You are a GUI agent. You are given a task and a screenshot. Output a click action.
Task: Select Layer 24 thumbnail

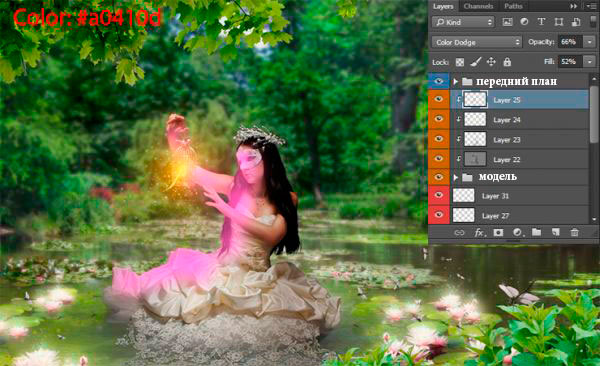tap(475, 119)
